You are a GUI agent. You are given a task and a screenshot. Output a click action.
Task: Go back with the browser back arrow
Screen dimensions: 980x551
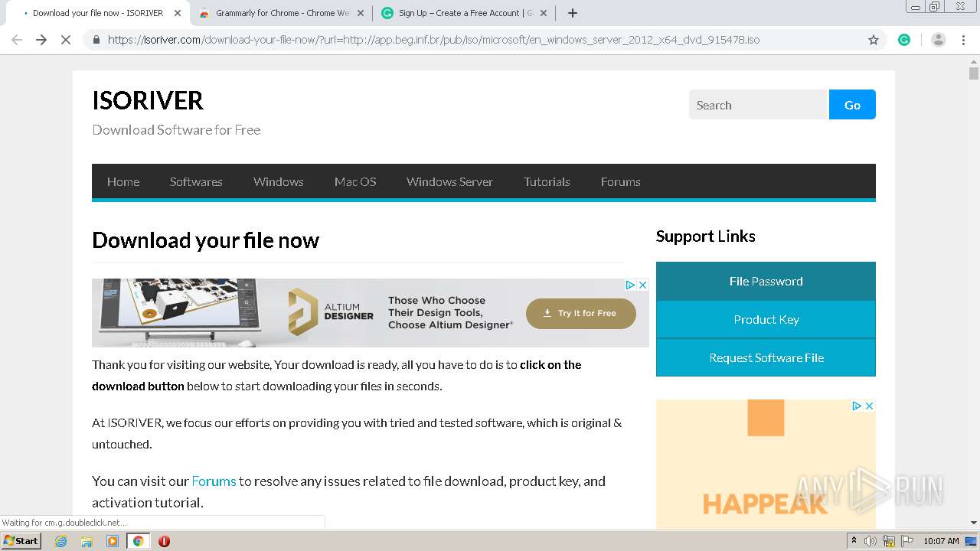click(x=17, y=40)
